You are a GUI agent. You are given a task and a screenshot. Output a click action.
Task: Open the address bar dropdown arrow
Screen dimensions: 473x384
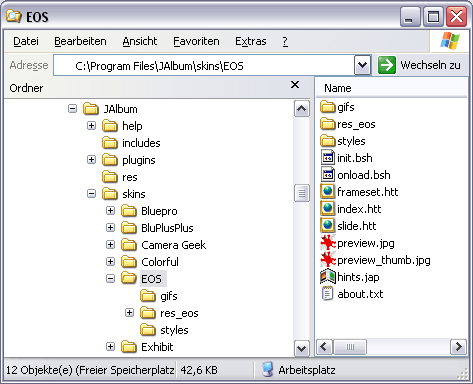[363, 65]
